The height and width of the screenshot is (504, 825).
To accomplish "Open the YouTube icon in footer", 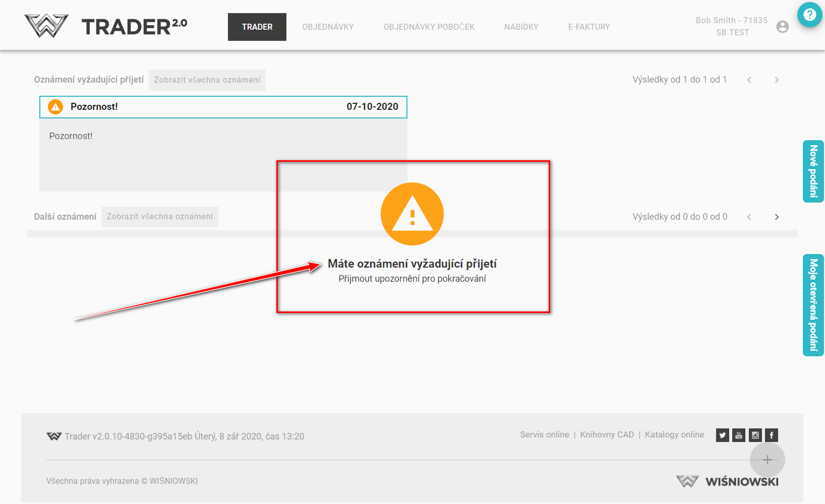I will (x=739, y=435).
